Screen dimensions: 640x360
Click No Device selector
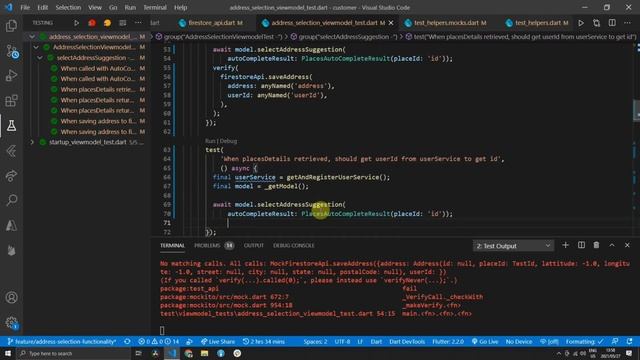pyautogui.click(x=518, y=342)
